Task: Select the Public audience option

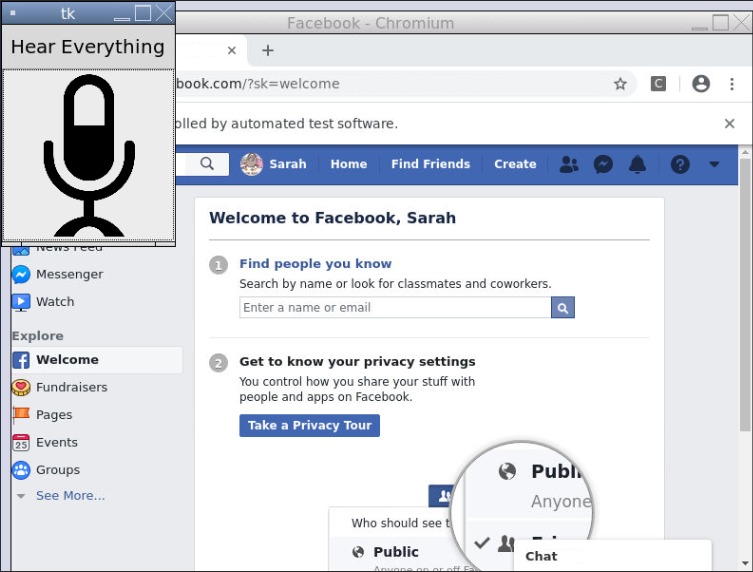Action: click(396, 552)
